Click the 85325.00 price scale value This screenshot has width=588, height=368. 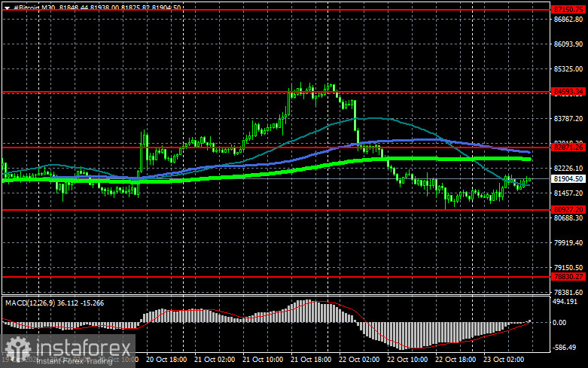pyautogui.click(x=568, y=69)
